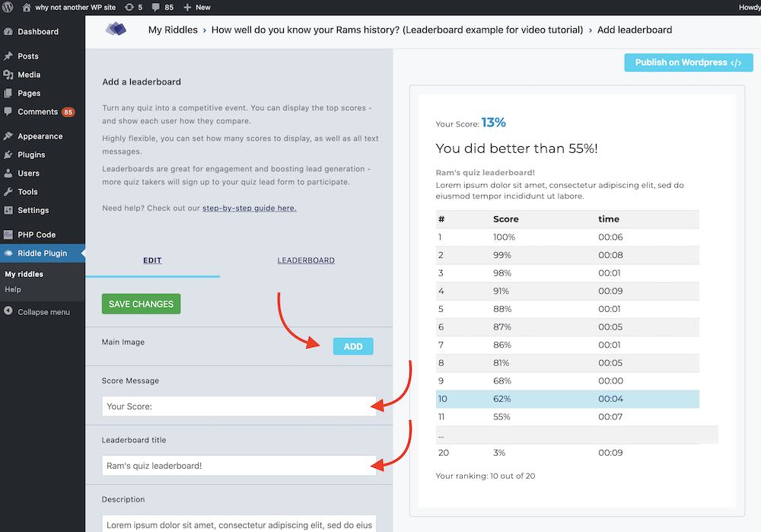
Task: Go to the Media menu item
Action: (x=29, y=75)
